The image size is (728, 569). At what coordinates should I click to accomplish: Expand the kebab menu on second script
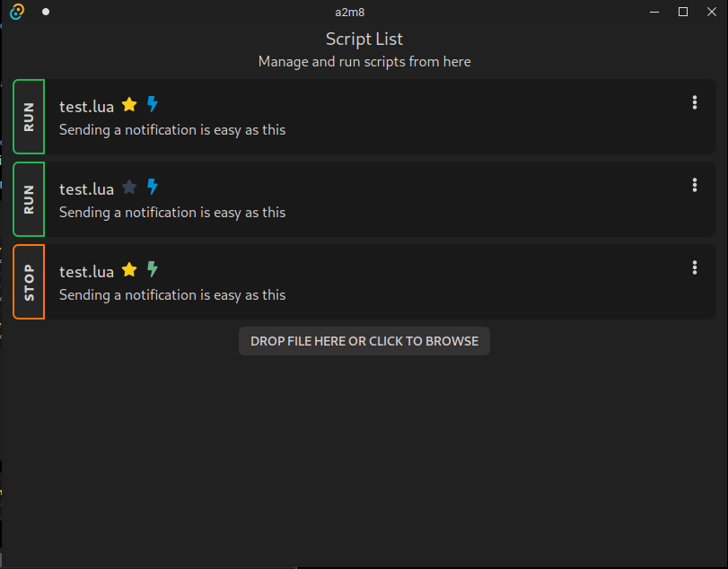tap(694, 186)
